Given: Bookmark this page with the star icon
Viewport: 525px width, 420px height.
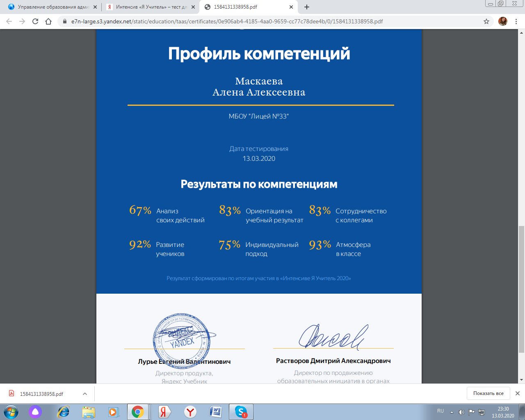Looking at the screenshot, I should coord(486,21).
